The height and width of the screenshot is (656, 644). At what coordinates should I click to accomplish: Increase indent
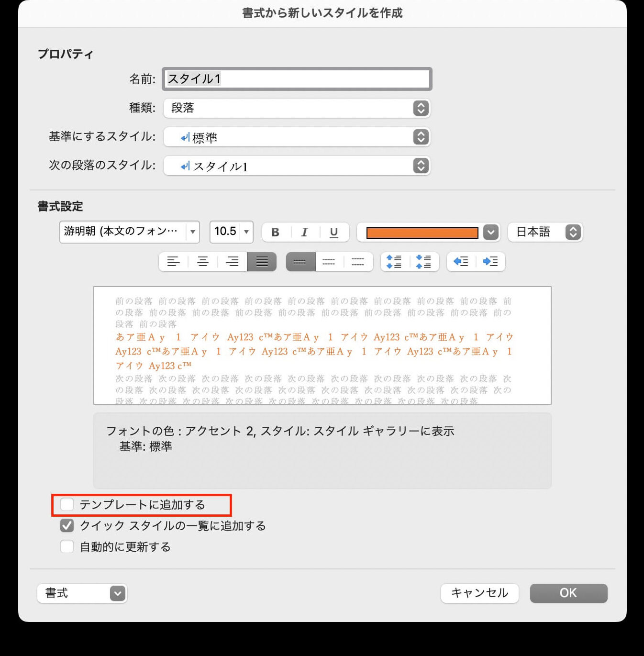coord(491,262)
